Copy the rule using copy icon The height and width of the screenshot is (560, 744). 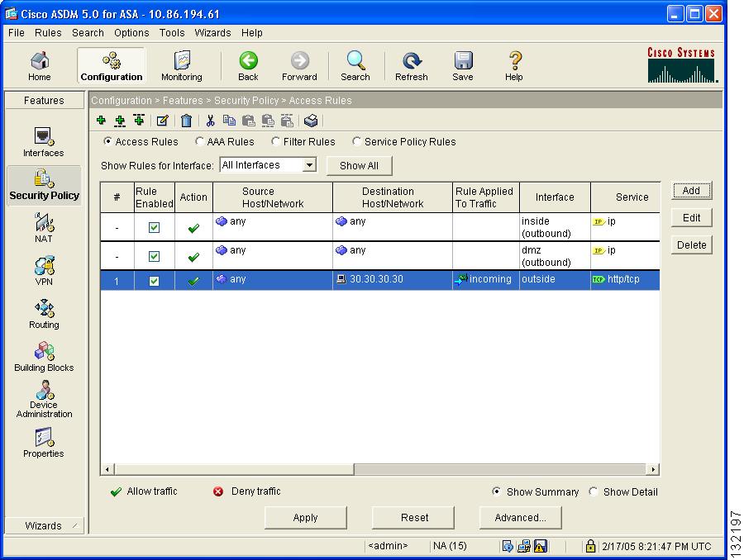[229, 121]
